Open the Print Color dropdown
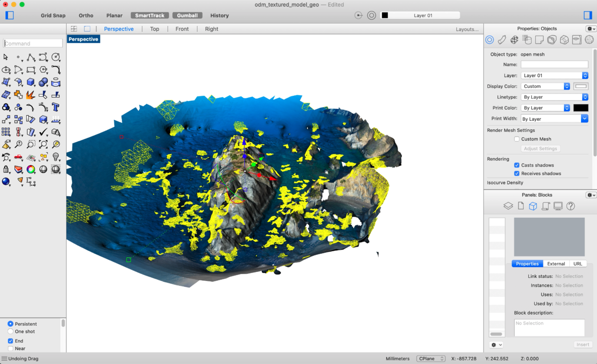Screen dimensions: 597x364 [545, 108]
